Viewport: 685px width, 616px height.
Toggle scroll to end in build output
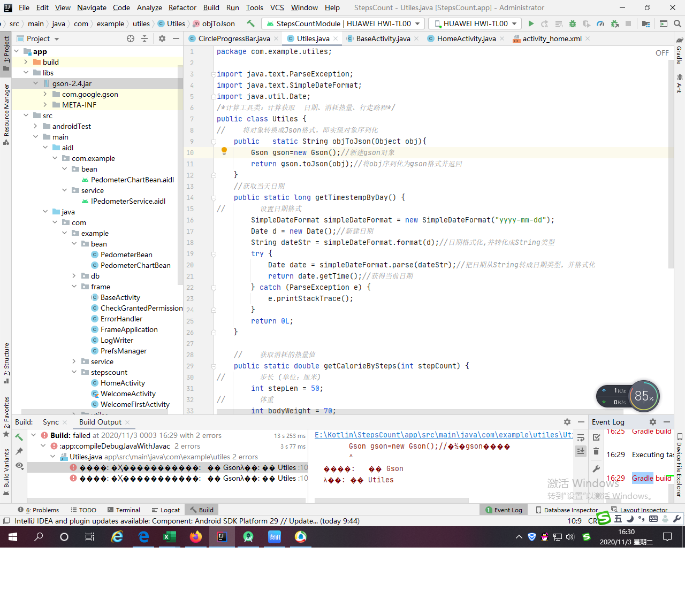point(581,451)
